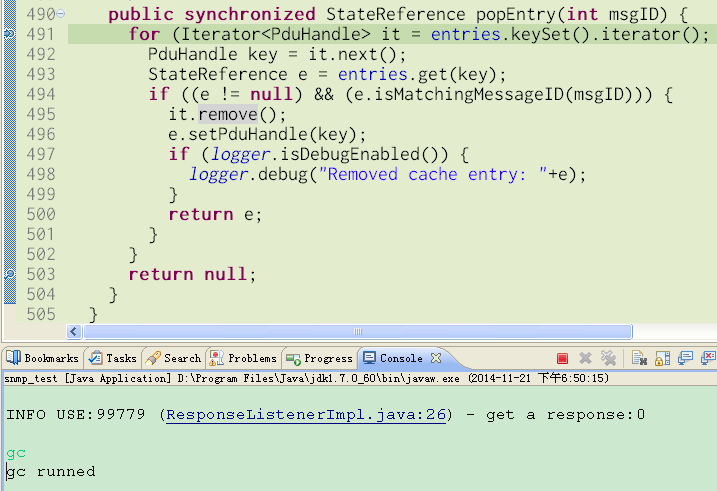This screenshot has width=717, height=491.
Task: Click Remove All Terminated Launches icon
Action: [608, 358]
